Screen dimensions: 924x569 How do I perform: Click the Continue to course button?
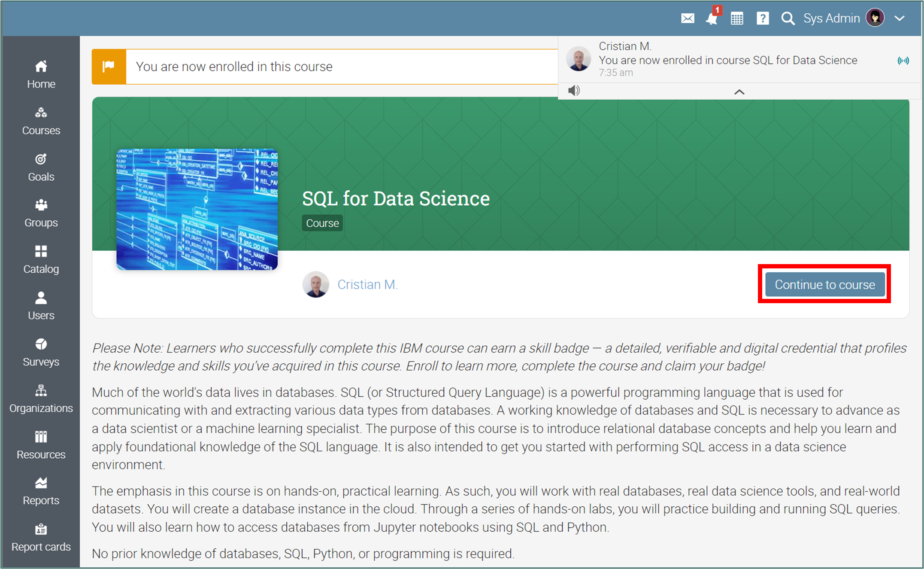(x=824, y=284)
